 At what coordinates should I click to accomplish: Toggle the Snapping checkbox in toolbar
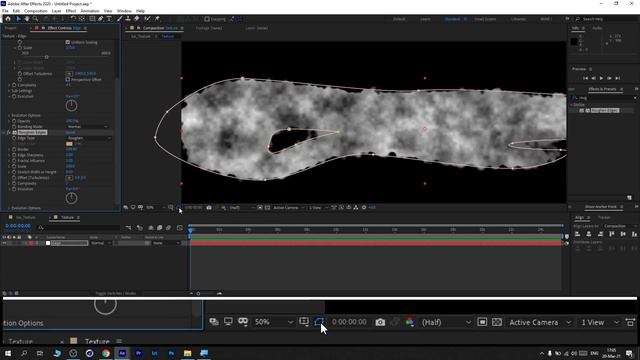(207, 19)
